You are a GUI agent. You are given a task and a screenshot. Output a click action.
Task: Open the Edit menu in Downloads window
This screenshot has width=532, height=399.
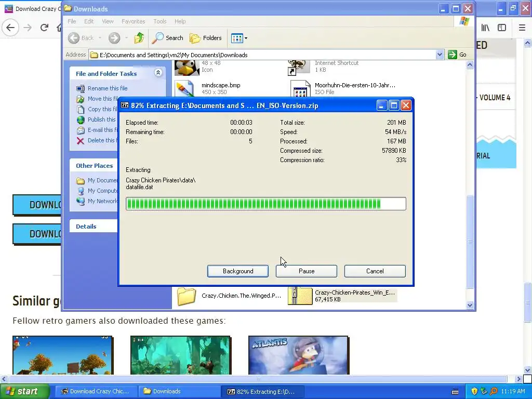[x=88, y=21]
